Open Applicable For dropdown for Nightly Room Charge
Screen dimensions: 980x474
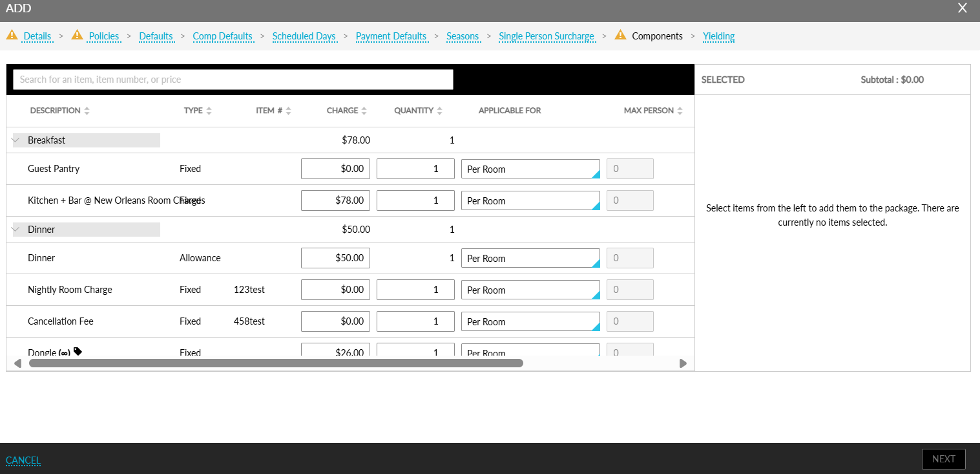[530, 290]
